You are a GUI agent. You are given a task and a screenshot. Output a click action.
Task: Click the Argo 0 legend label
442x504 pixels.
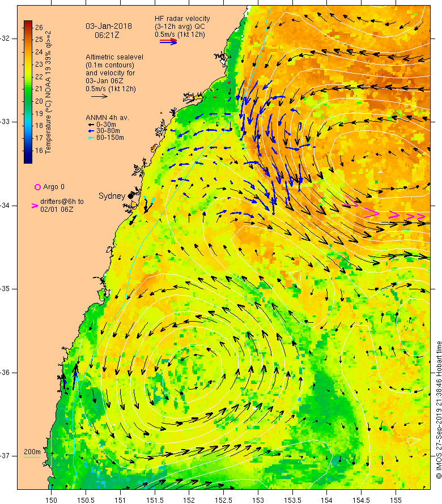pyautogui.click(x=54, y=187)
